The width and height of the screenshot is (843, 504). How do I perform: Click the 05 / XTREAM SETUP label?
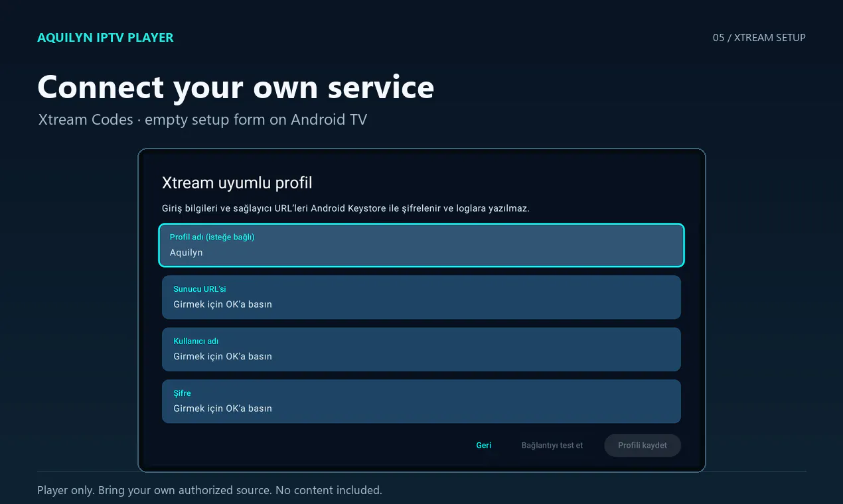click(x=759, y=38)
